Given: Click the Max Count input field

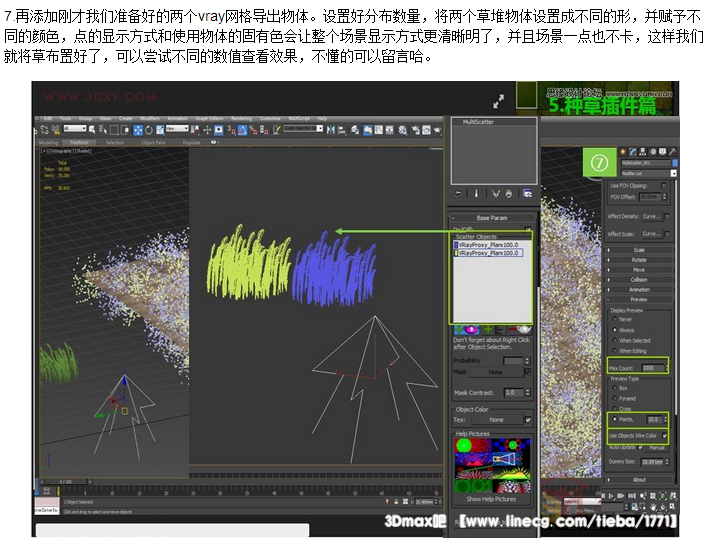Looking at the screenshot, I should click(x=653, y=368).
